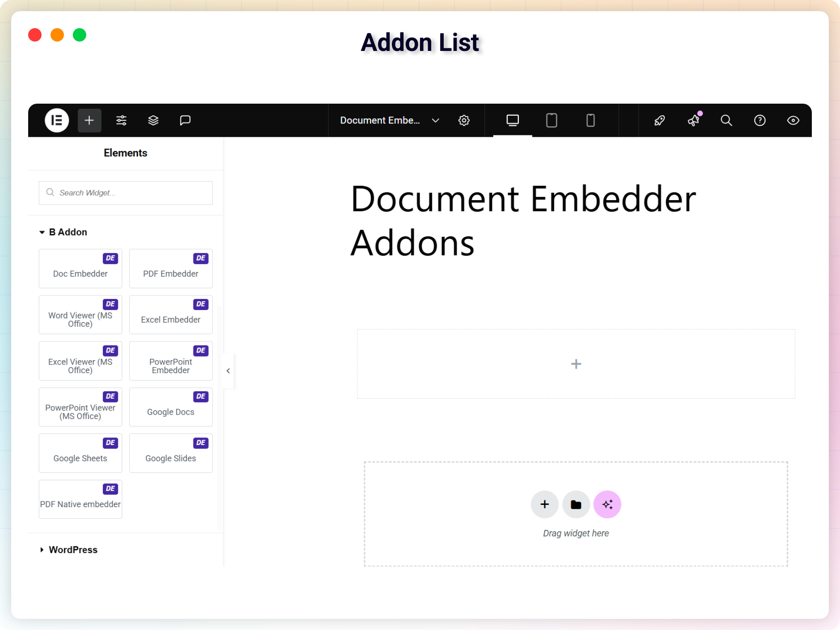The image size is (840, 630).
Task: Open the Notes comment icon
Action: [185, 120]
